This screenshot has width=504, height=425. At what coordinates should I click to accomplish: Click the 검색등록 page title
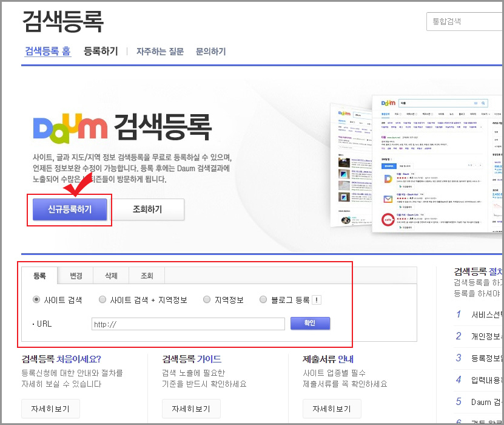pyautogui.click(x=63, y=21)
